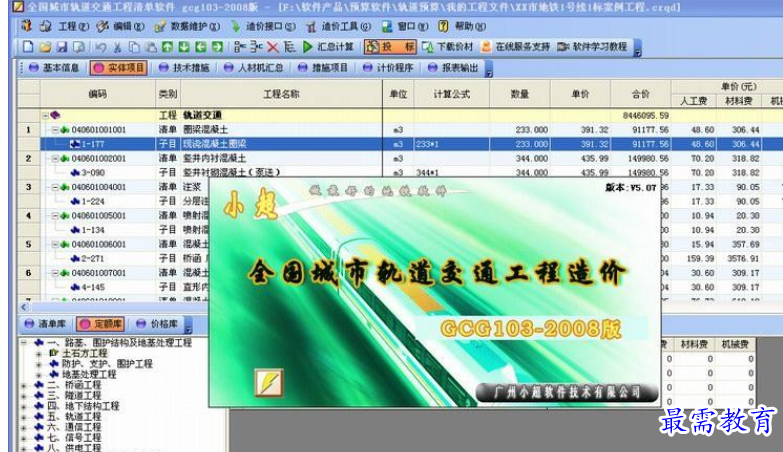Collapse 一、路基、围护结构及地基处理工程 node
The width and height of the screenshot is (783, 452).
(23, 343)
